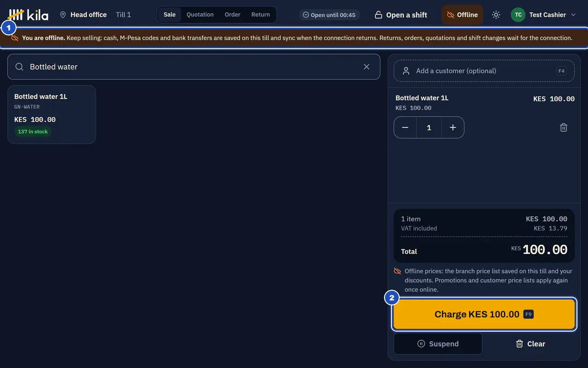588x368 pixels.
Task: Click the Till 1 label
Action: (124, 15)
